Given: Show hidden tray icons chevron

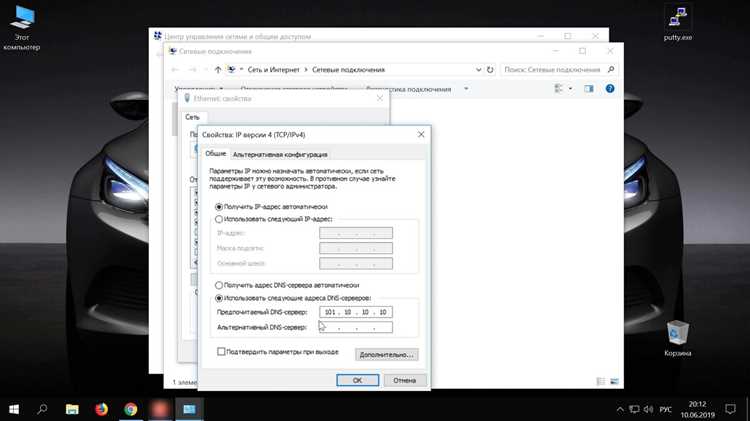Looking at the screenshot, I should [620, 410].
